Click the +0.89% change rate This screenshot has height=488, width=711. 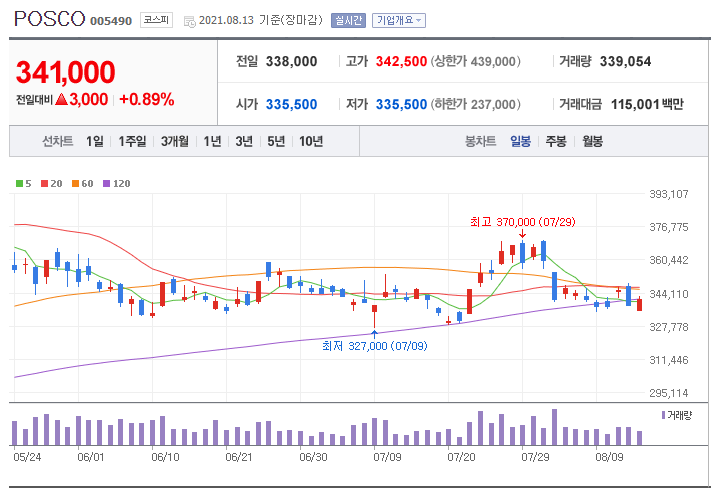(x=147, y=99)
